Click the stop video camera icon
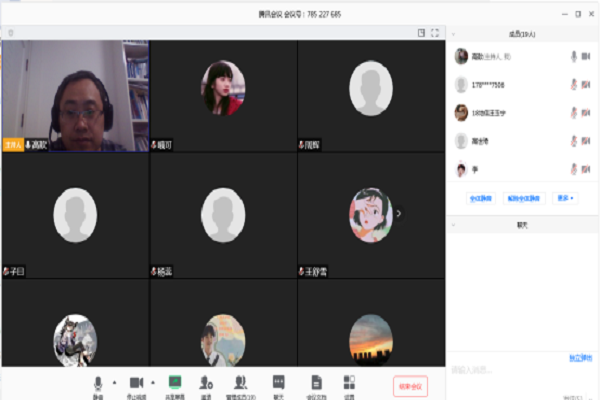This screenshot has width=600, height=400. tap(137, 382)
